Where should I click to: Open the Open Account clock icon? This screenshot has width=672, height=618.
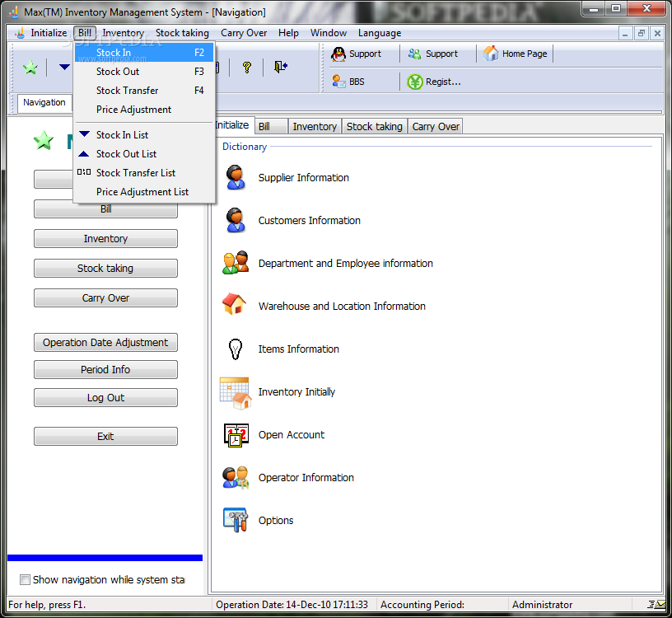click(236, 435)
